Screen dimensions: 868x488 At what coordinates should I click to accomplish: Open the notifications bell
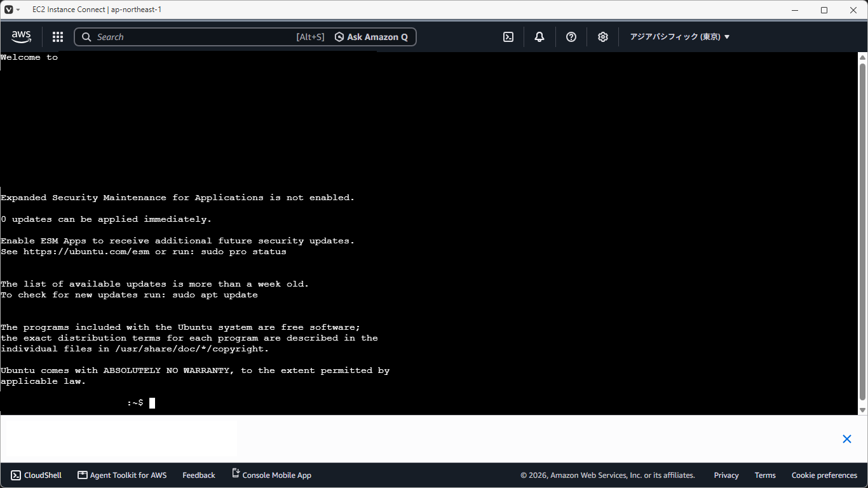(539, 37)
